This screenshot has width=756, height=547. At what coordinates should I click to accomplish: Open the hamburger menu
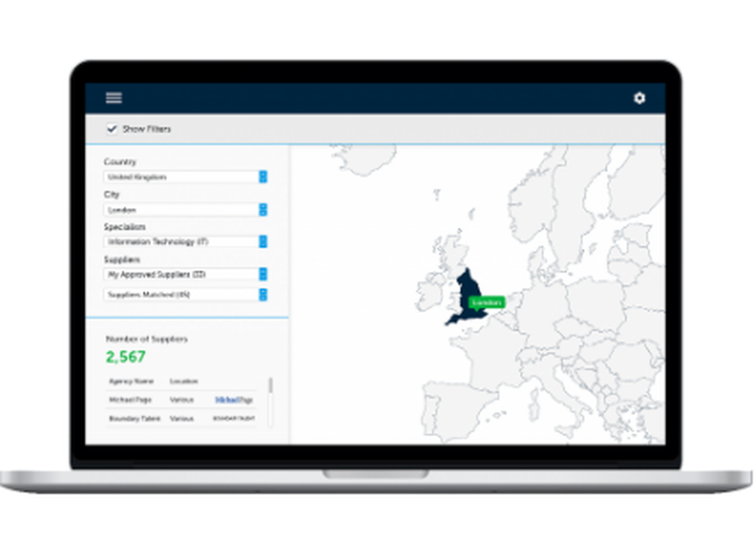tap(114, 98)
